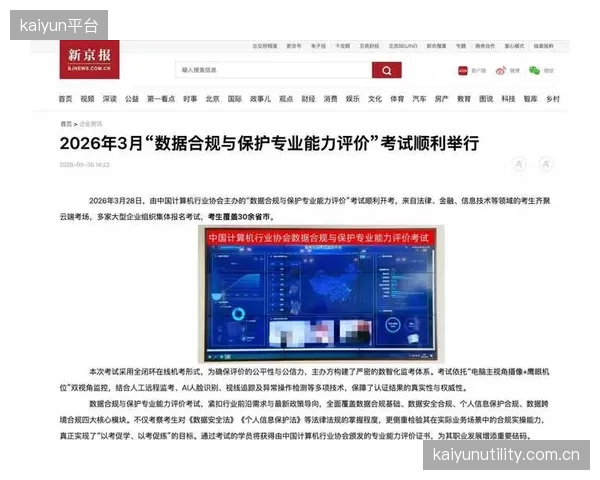Select the 教育 navigation item

tap(464, 99)
